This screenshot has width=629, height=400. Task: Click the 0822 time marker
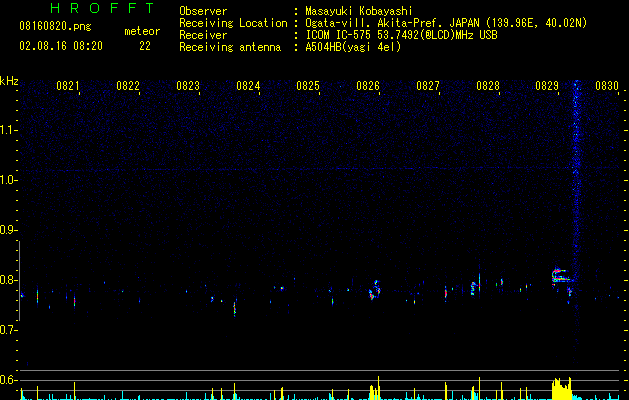click(x=128, y=86)
